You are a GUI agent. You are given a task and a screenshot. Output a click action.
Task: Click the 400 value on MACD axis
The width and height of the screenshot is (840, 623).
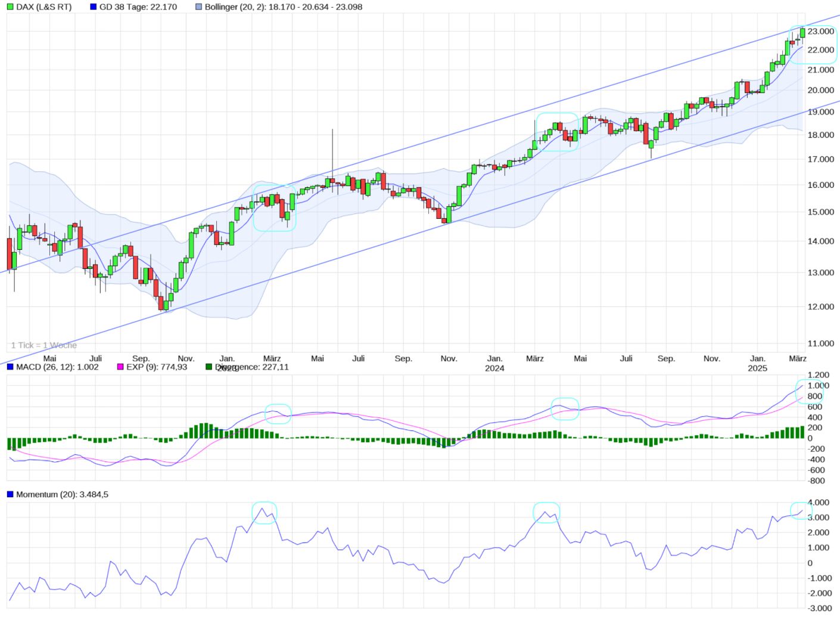(814, 417)
